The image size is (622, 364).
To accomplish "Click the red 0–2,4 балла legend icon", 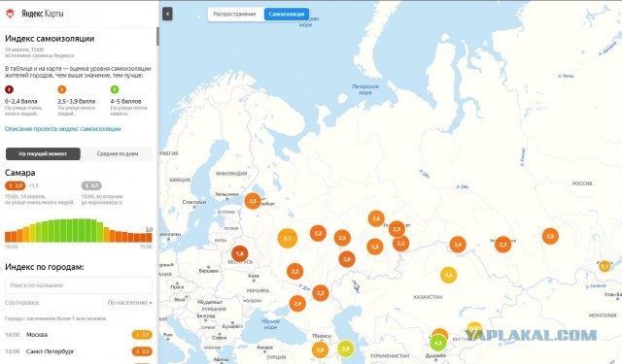I will (9, 89).
